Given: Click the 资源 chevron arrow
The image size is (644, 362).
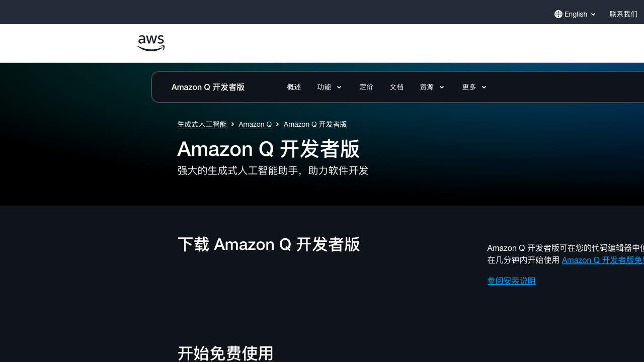Looking at the screenshot, I should (442, 87).
